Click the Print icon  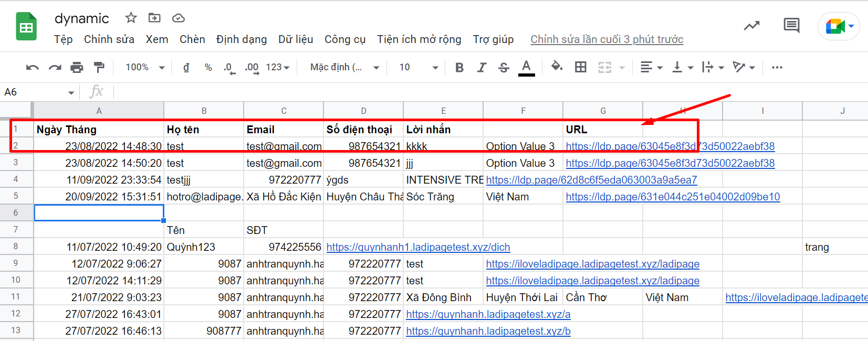tap(77, 67)
